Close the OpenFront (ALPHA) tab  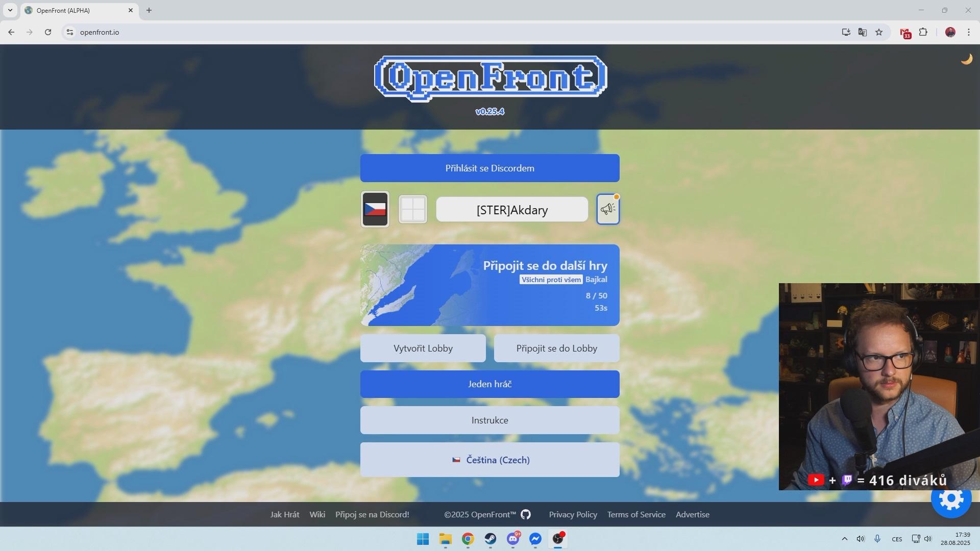point(130,10)
